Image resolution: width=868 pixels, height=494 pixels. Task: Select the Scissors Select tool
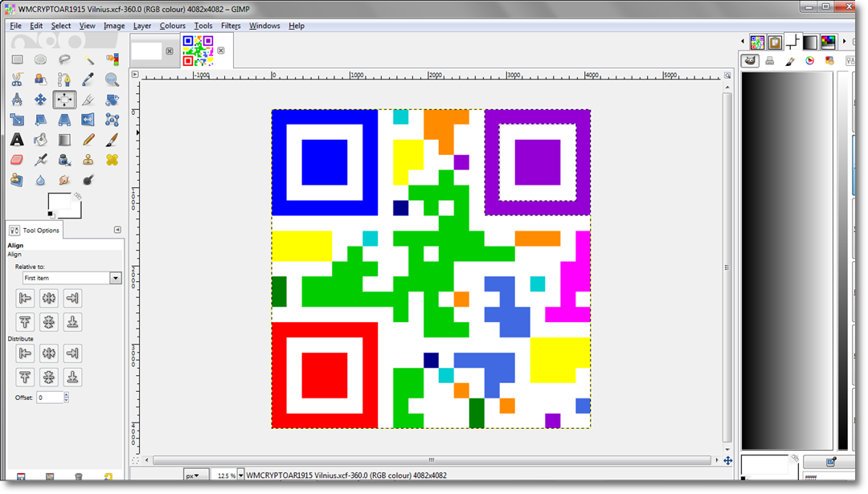pyautogui.click(x=17, y=80)
